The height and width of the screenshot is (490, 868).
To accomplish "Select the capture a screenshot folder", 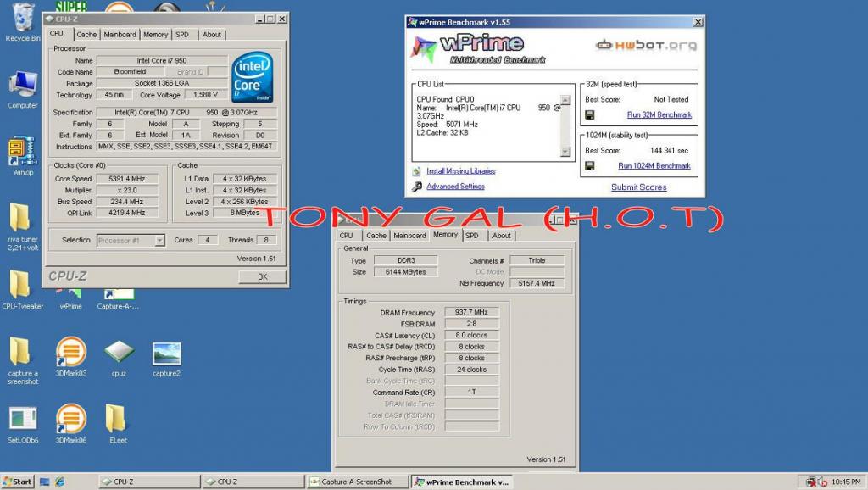I will (x=23, y=360).
